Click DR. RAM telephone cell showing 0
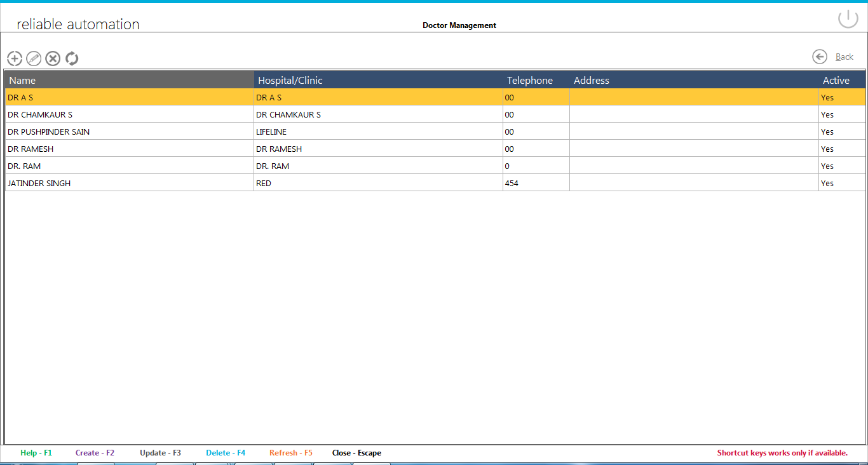Screen dimensions: 868x465 pyautogui.click(x=536, y=166)
